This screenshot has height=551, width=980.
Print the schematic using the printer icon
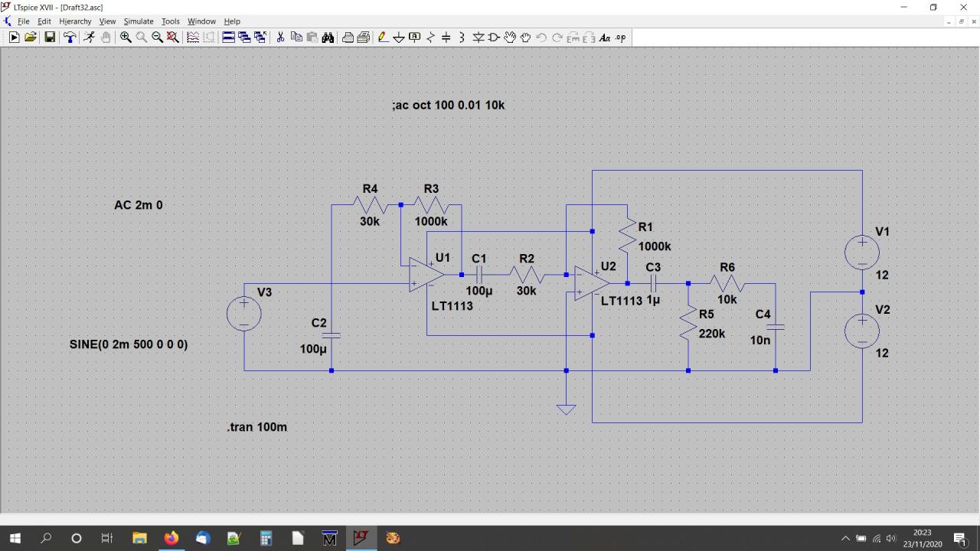tap(348, 37)
